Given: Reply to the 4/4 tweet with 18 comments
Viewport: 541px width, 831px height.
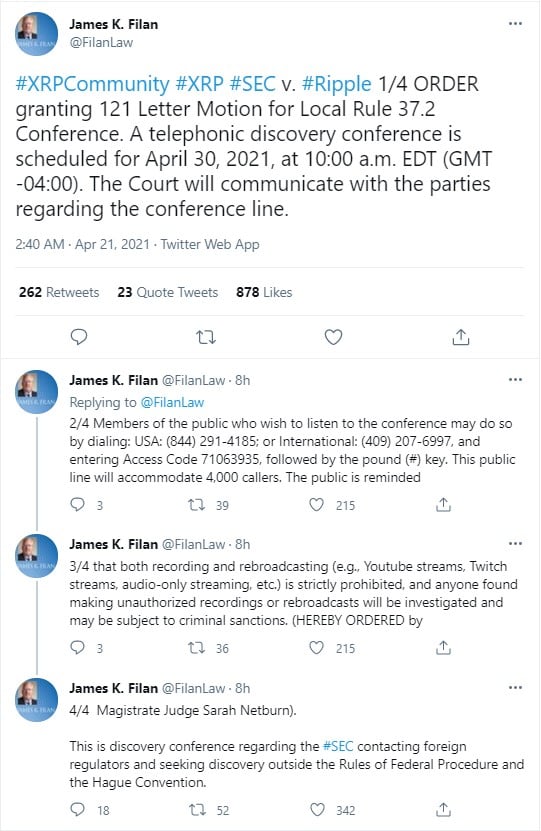Looking at the screenshot, I should point(77,809).
